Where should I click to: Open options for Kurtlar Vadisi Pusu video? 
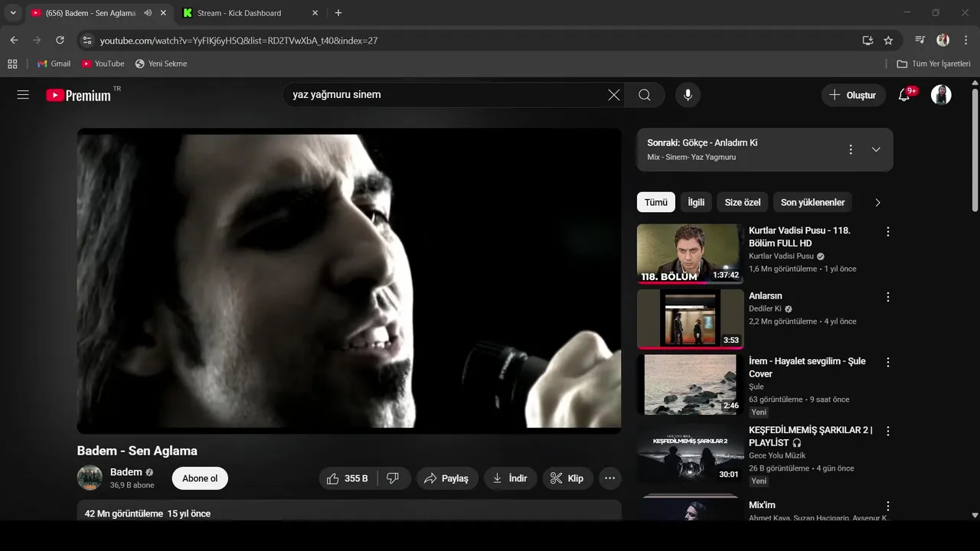click(888, 231)
